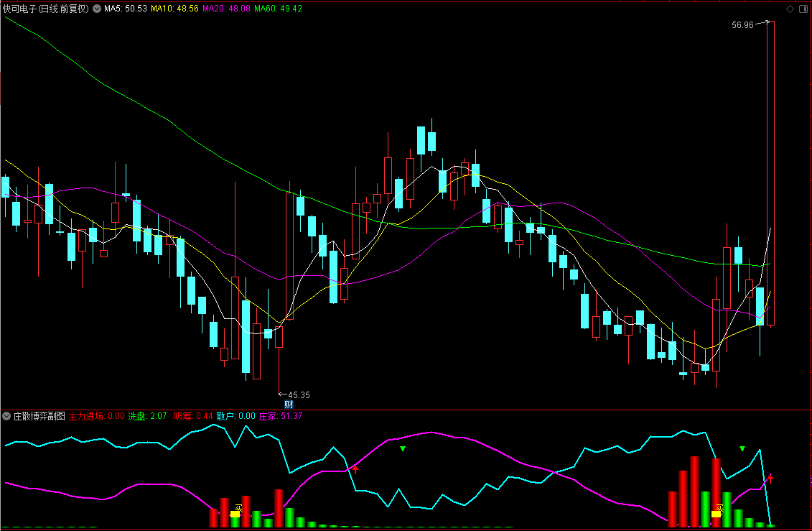This screenshot has width=812, height=531.
Task: Open dropdown arrow beside 快可电子 chart title
Action: pos(97,9)
